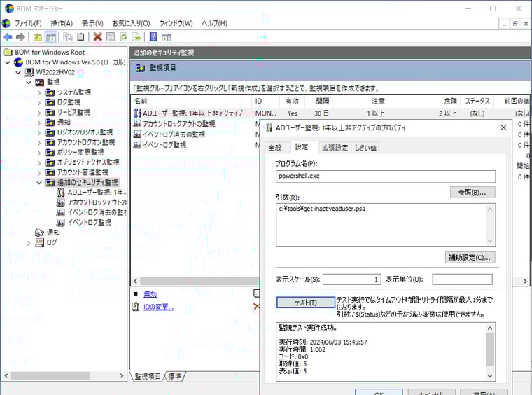532x395 pixels.
Task: Switch to the 全般 tab
Action: [x=275, y=148]
